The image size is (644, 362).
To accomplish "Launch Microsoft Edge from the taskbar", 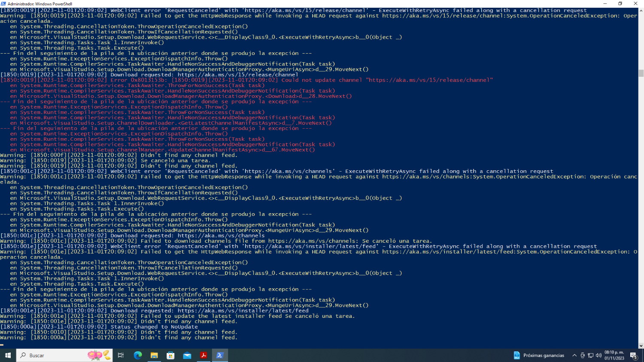I will click(x=137, y=355).
